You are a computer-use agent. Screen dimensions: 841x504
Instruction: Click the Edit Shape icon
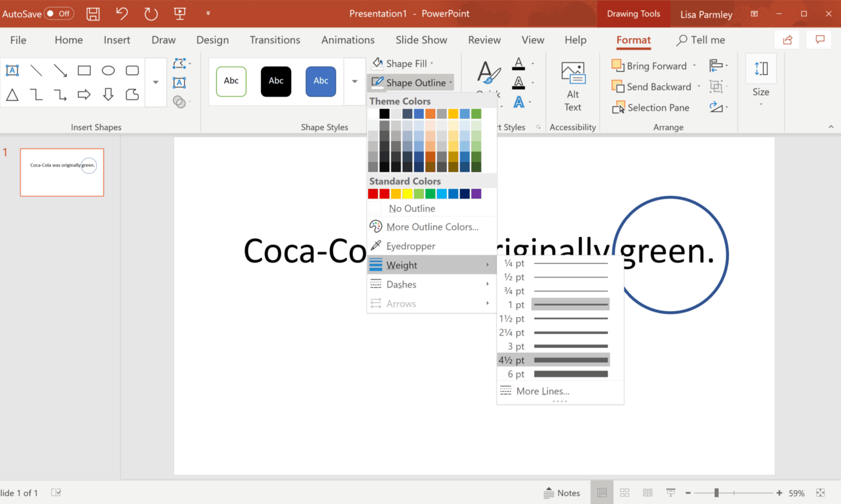coord(180,63)
